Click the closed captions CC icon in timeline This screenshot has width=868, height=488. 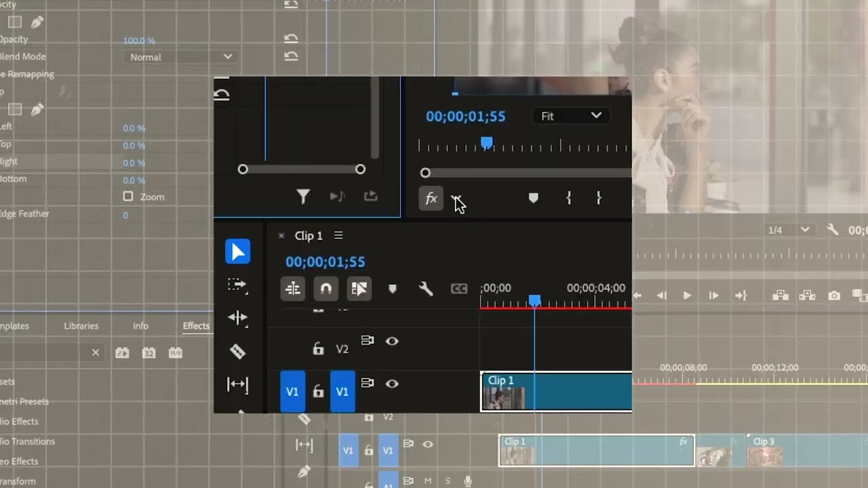tap(459, 289)
